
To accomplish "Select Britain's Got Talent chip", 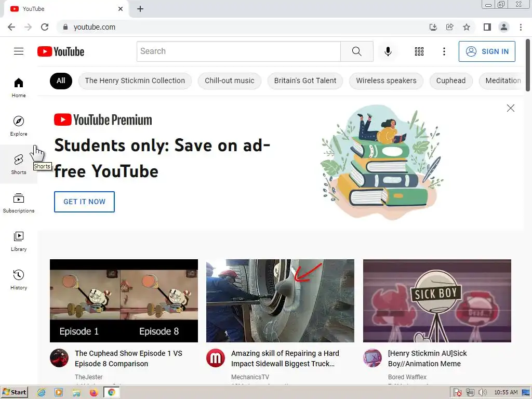I will coord(305,81).
